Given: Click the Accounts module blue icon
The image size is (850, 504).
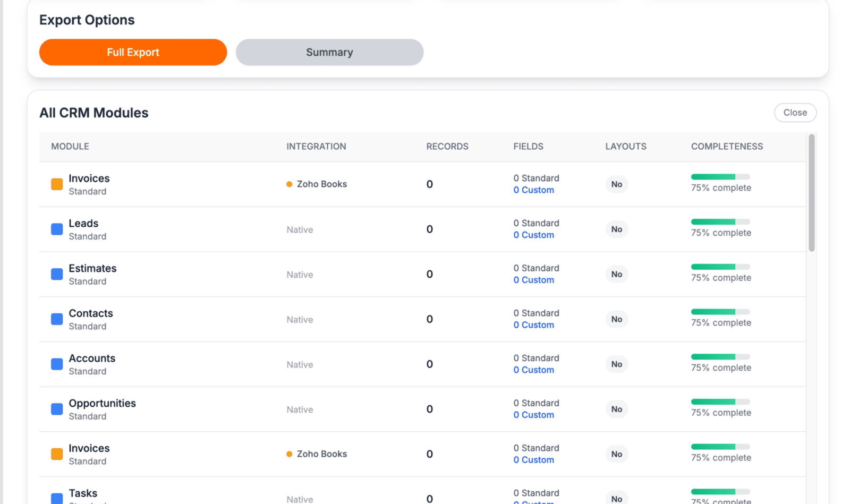Looking at the screenshot, I should (x=57, y=364).
